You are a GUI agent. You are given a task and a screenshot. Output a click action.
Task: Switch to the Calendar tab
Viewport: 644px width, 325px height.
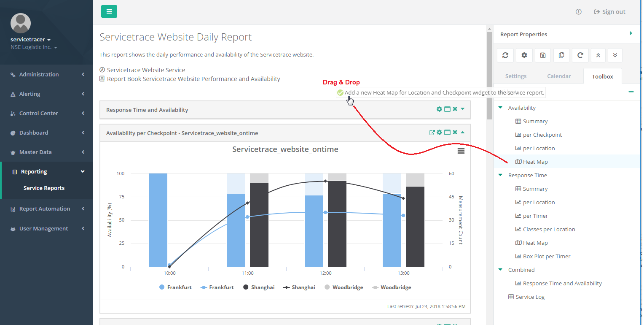coord(559,76)
